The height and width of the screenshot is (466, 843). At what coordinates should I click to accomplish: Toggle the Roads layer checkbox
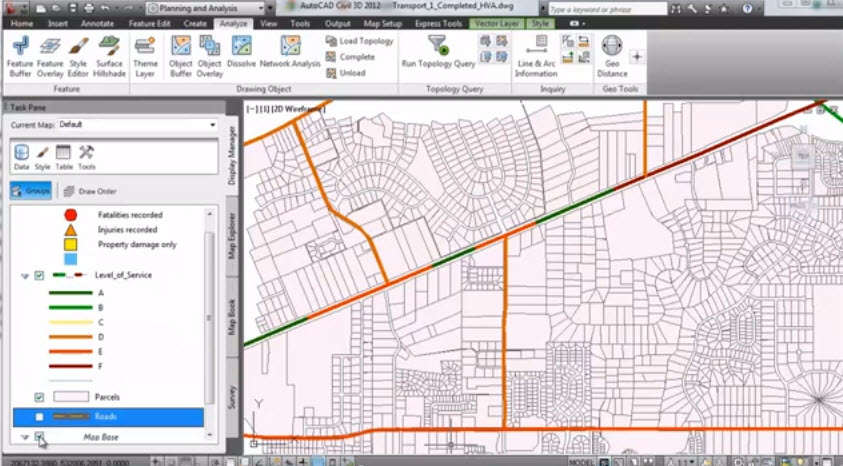[39, 417]
